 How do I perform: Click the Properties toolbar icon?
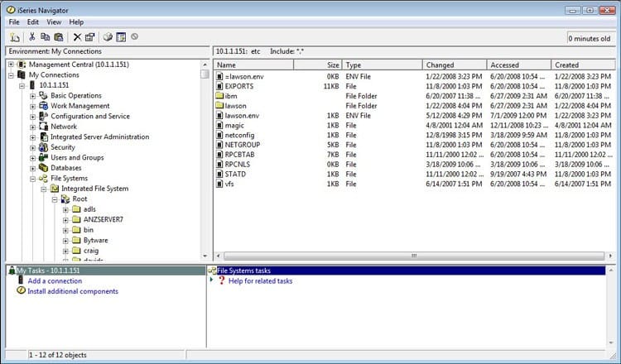[x=90, y=36]
